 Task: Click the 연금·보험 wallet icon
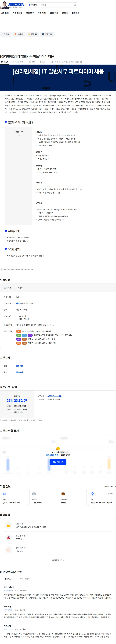click(x=8, y=525)
